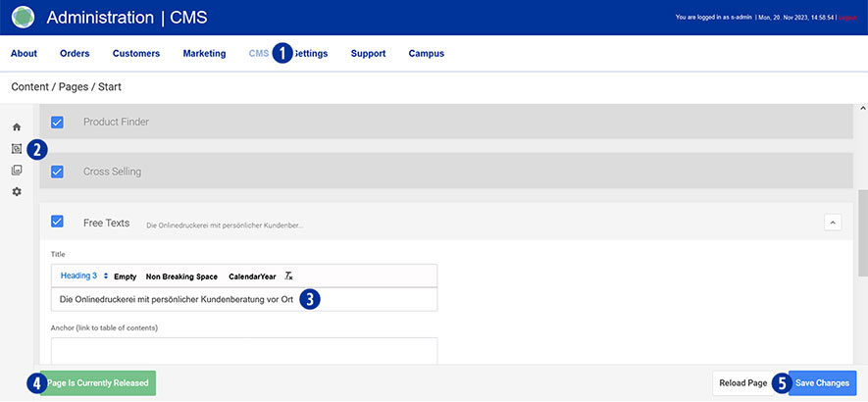868x402 pixels.
Task: Open the Heading 3 style dropdown
Action: [82, 276]
